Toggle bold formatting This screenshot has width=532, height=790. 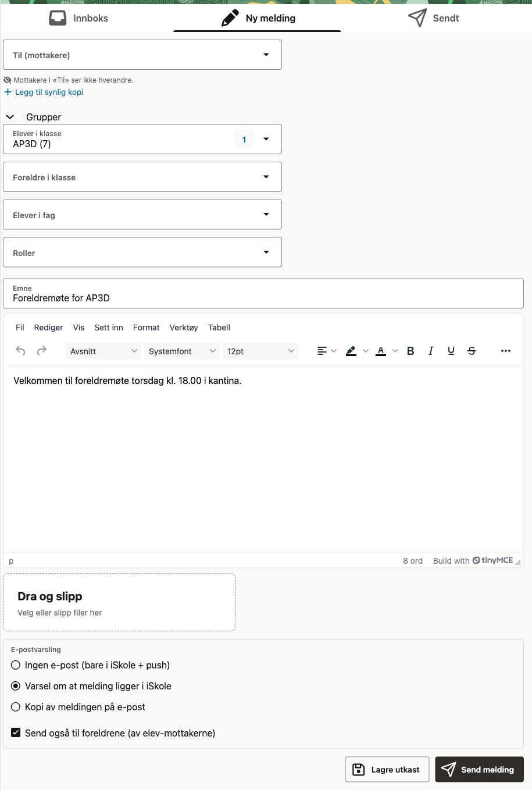pos(410,351)
